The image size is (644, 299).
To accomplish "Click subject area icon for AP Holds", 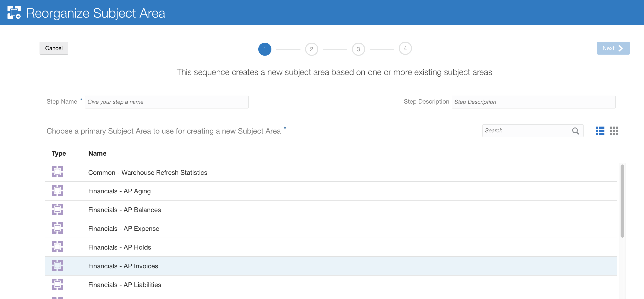I will (x=57, y=247).
